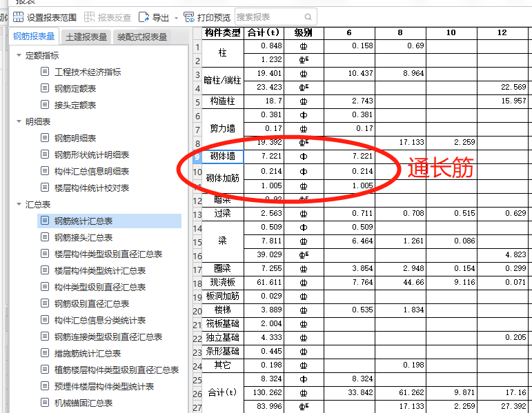This screenshot has height=413, width=532.
Task: Click the magnifier icon in search box
Action: tap(308, 17)
